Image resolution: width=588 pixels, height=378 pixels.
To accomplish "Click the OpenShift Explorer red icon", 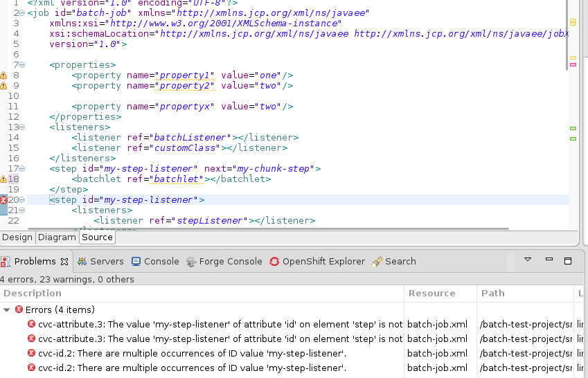I will tap(274, 262).
